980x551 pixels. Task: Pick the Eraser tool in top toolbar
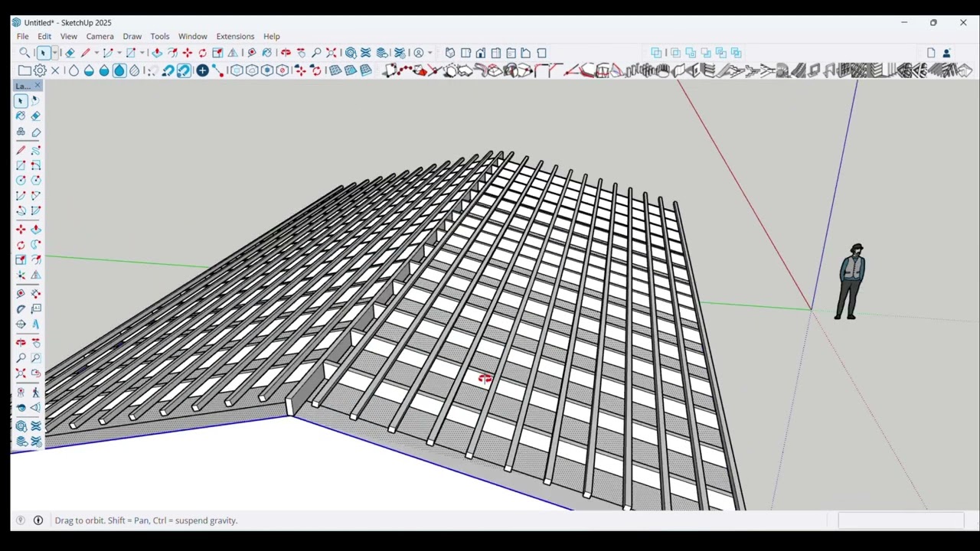coord(70,53)
